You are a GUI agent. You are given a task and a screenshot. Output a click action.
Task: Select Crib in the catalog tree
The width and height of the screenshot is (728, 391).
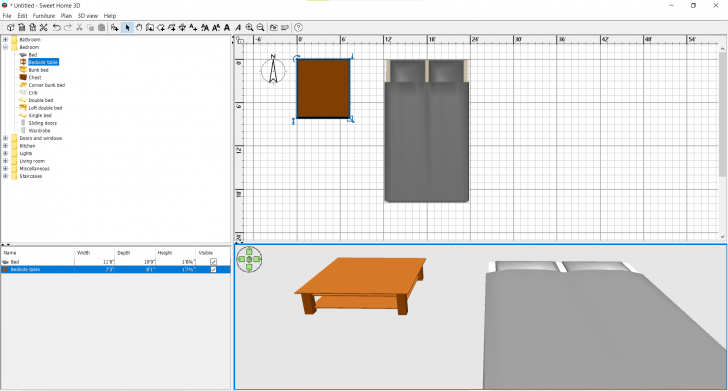pyautogui.click(x=33, y=93)
